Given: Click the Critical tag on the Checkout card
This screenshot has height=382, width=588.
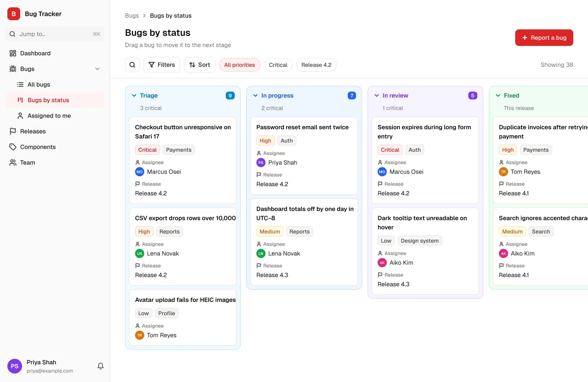Looking at the screenshot, I should tap(147, 150).
